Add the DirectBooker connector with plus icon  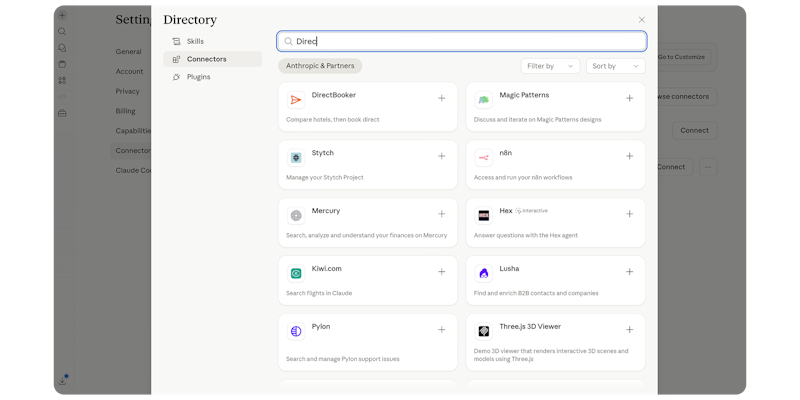[x=442, y=98]
